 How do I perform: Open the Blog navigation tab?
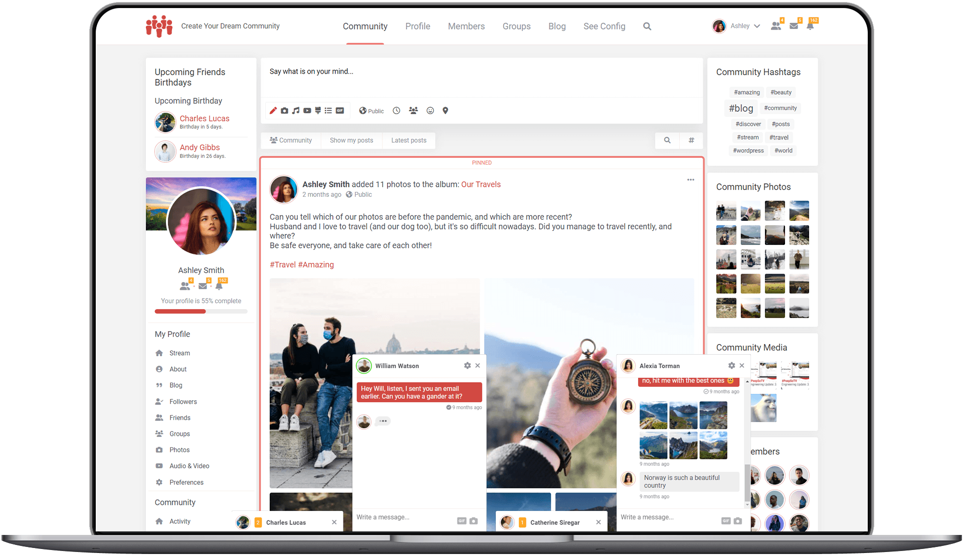click(557, 27)
